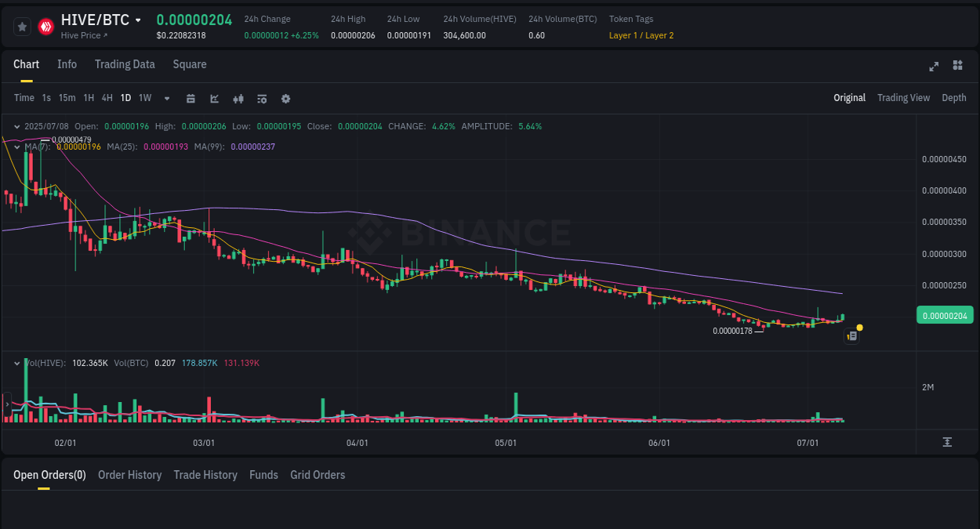The image size is (980, 529).
Task: Open the calendar date range picker
Action: coord(191,98)
